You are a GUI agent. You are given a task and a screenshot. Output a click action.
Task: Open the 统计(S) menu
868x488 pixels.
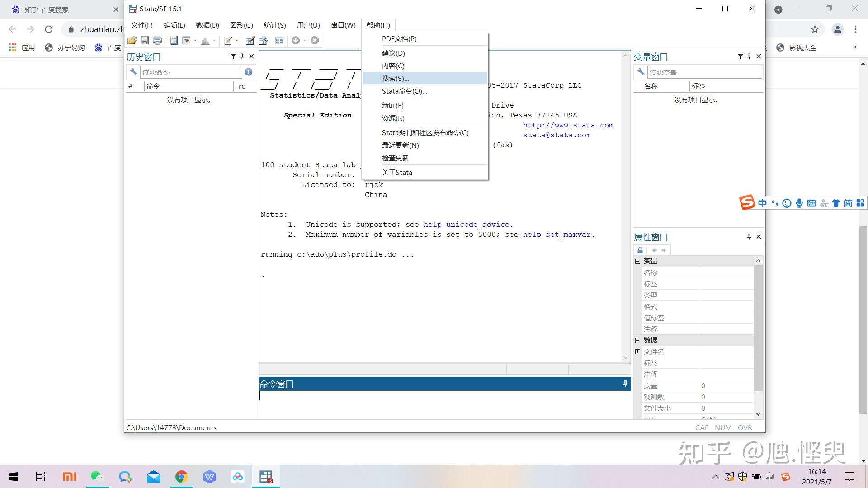coord(274,25)
